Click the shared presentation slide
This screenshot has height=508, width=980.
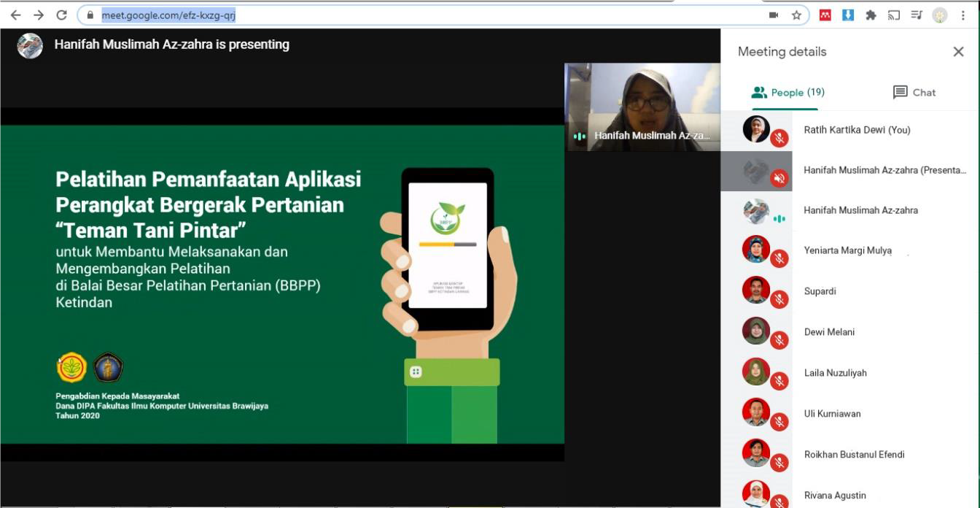282,284
